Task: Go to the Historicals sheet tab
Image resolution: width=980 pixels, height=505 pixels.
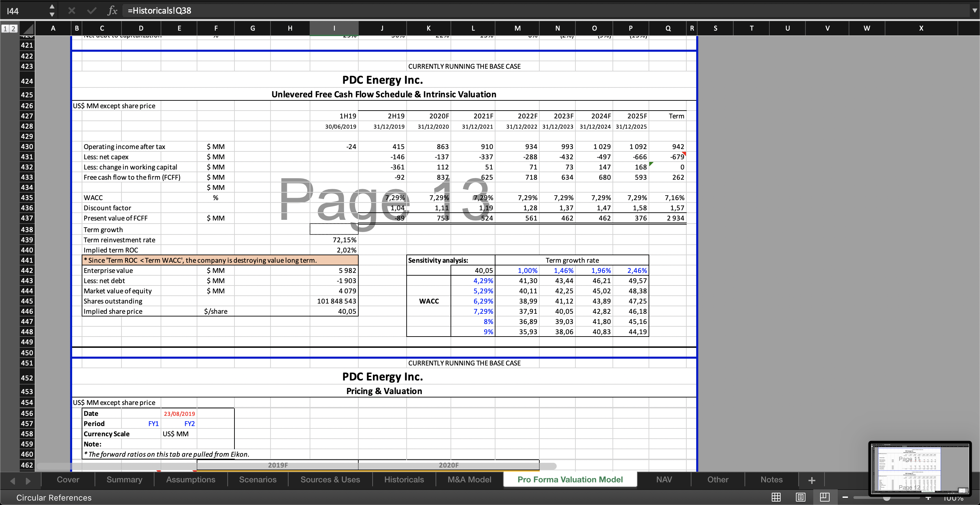Action: tap(404, 479)
